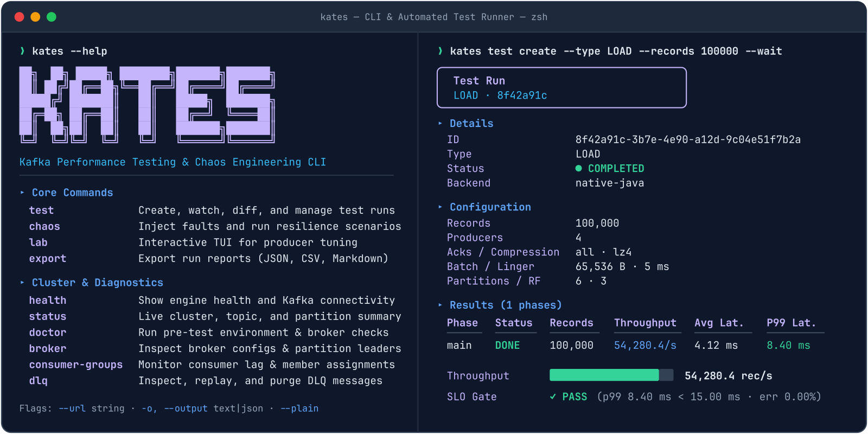Click the PASS SLO gate result

pos(575,397)
